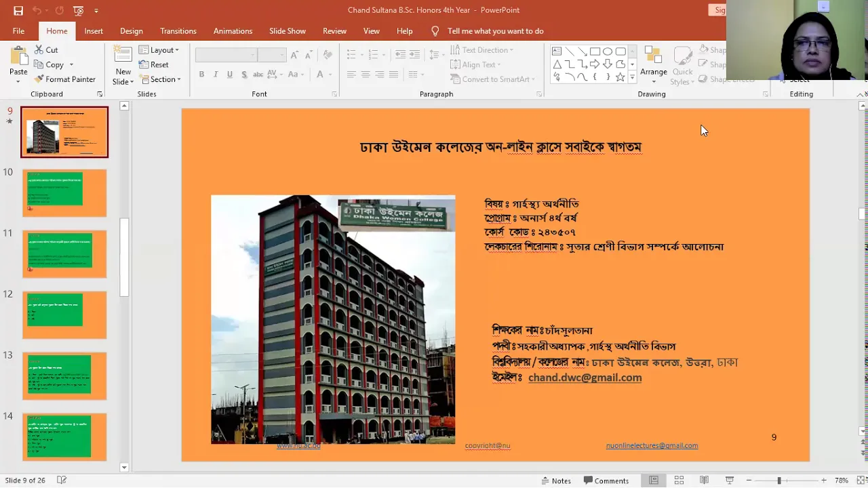Image resolution: width=868 pixels, height=488 pixels.
Task: Select the Rounded Rectangle shape
Action: click(620, 52)
